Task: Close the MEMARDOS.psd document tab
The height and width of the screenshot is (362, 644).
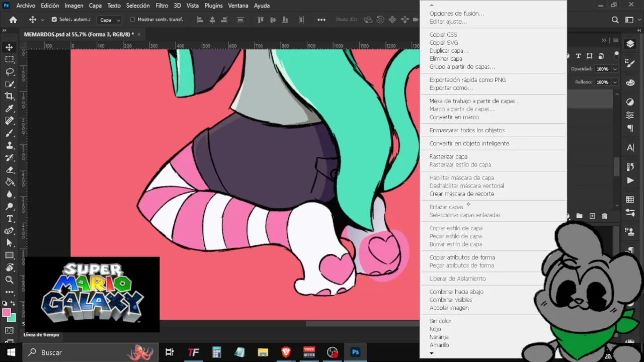Action: 139,34
